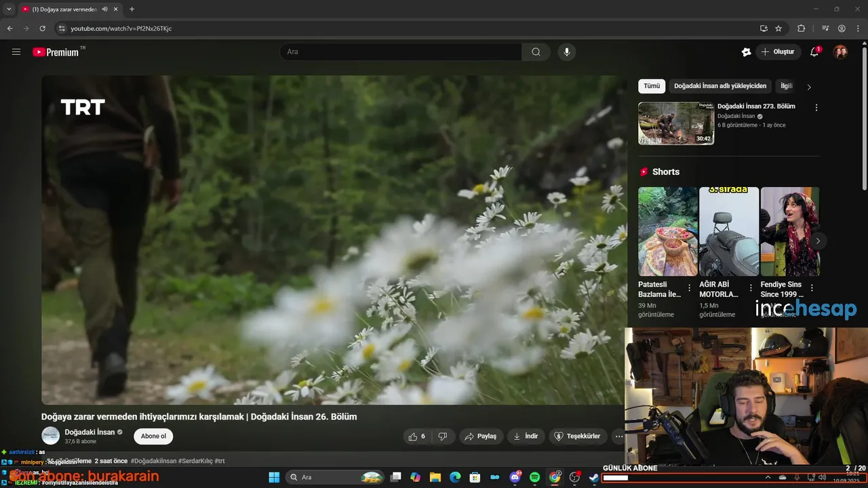This screenshot has height=488, width=868.
Task: Click the sparkle icon next to Oluştur
Action: click(x=746, y=52)
